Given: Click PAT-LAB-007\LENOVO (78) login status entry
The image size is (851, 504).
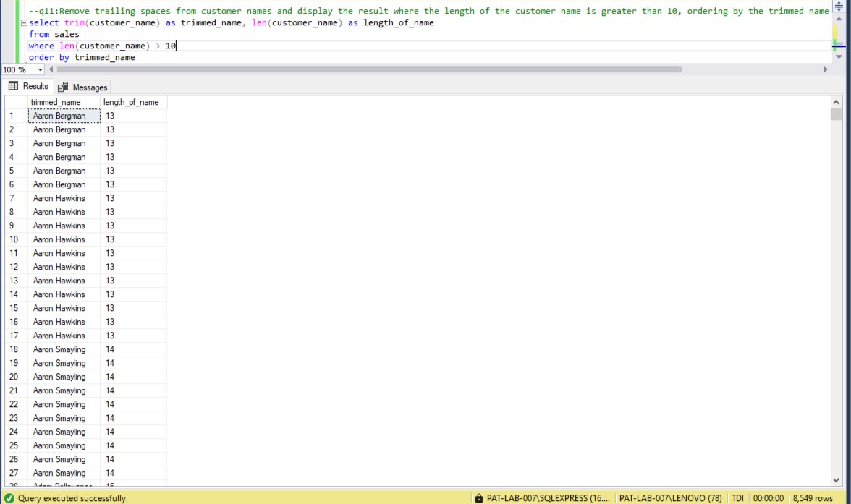Looking at the screenshot, I should click(670, 498).
